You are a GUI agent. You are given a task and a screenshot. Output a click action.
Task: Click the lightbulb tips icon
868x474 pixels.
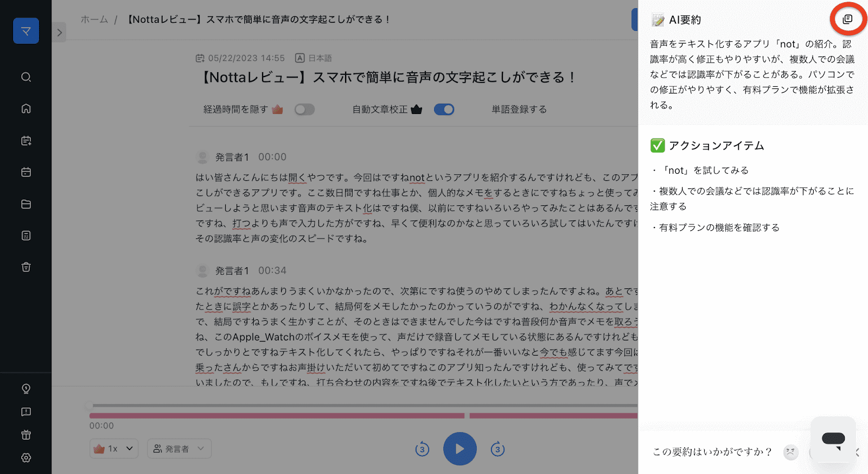coord(26,389)
